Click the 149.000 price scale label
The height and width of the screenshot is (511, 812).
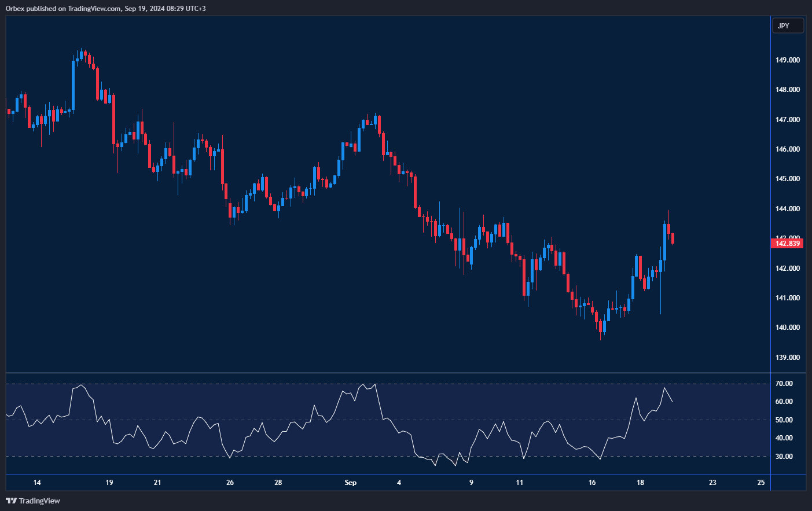[788, 60]
